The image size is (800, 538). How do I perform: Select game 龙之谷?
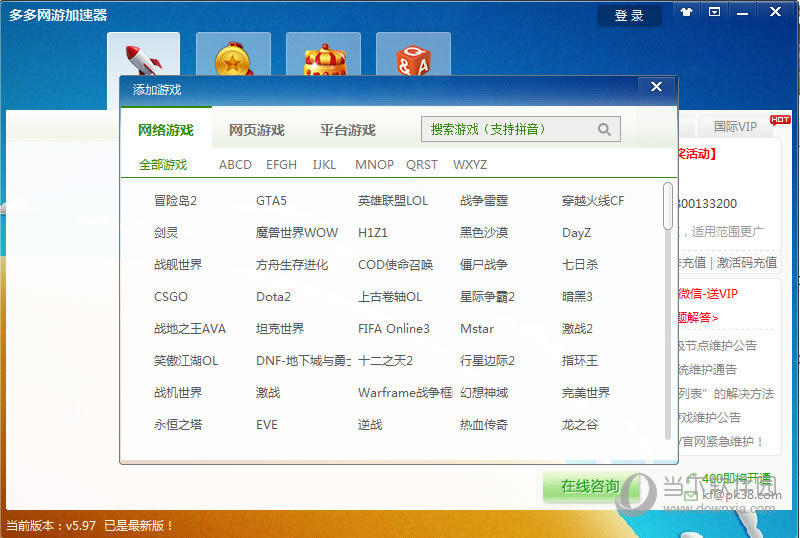pyautogui.click(x=580, y=425)
